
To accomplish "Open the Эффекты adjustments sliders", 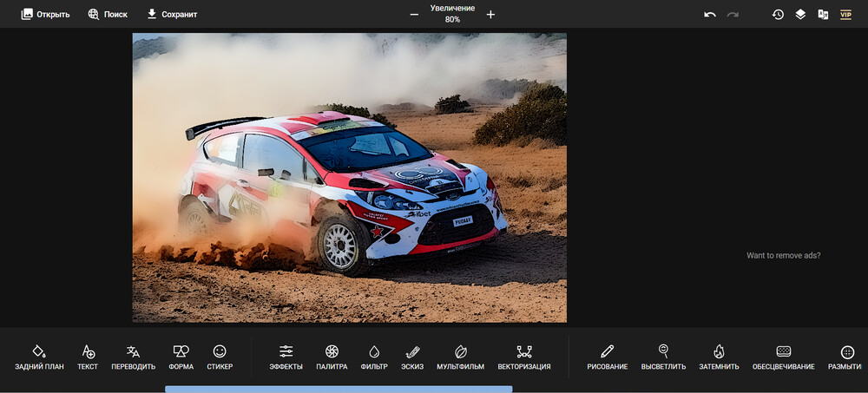I will [x=286, y=357].
